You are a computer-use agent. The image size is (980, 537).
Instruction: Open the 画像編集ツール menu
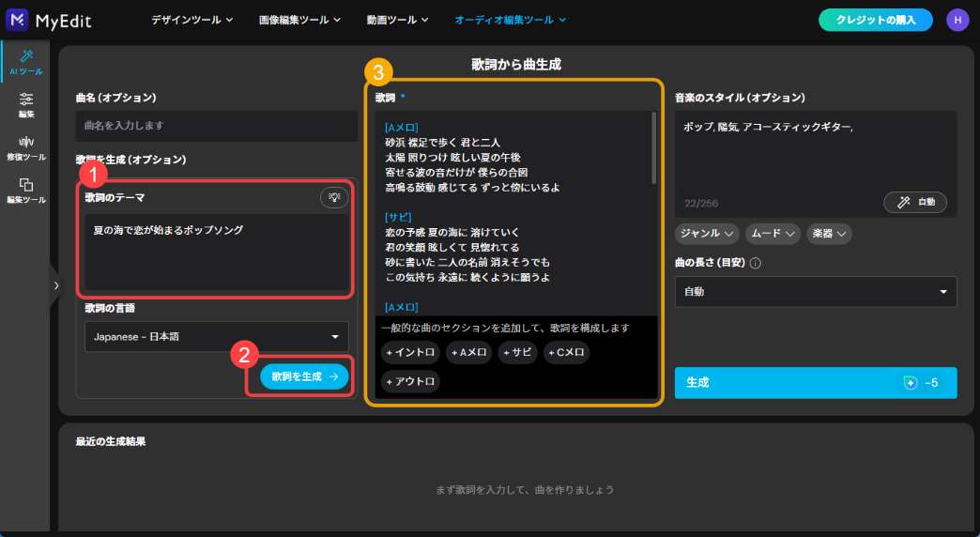300,20
